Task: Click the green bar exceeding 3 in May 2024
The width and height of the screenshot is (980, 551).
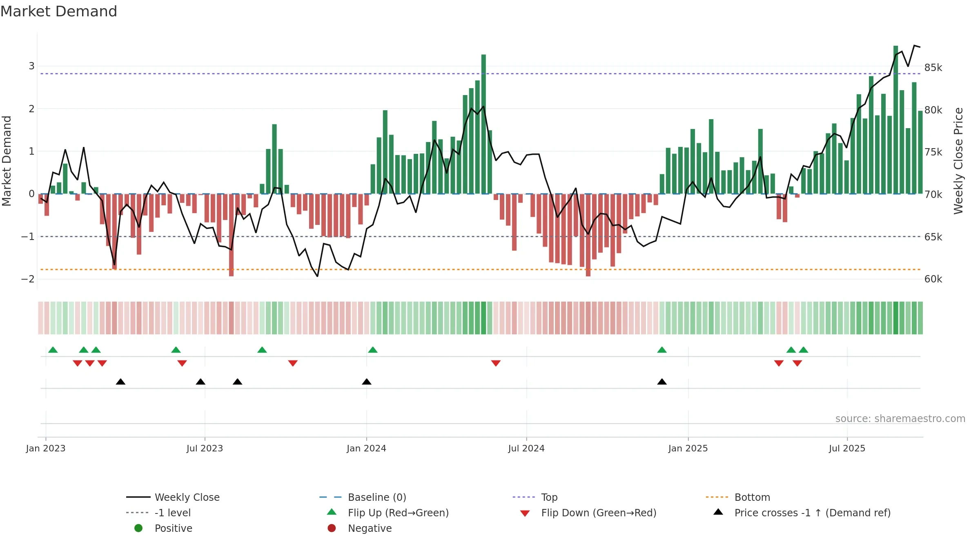Action: pos(483,124)
